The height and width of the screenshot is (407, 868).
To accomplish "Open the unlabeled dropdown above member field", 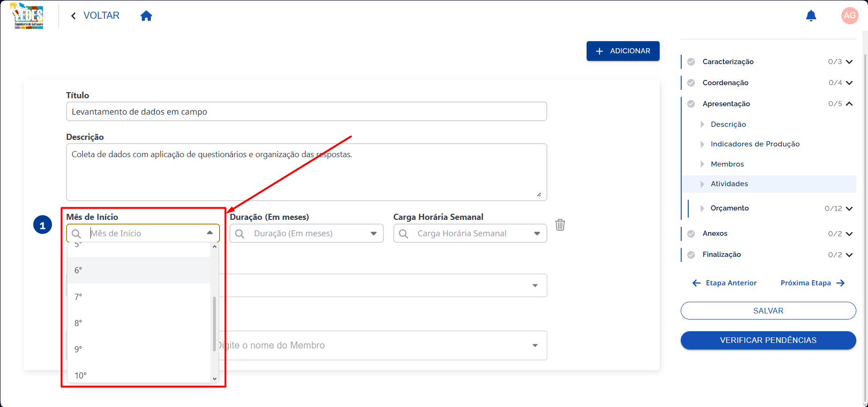I will pos(535,286).
